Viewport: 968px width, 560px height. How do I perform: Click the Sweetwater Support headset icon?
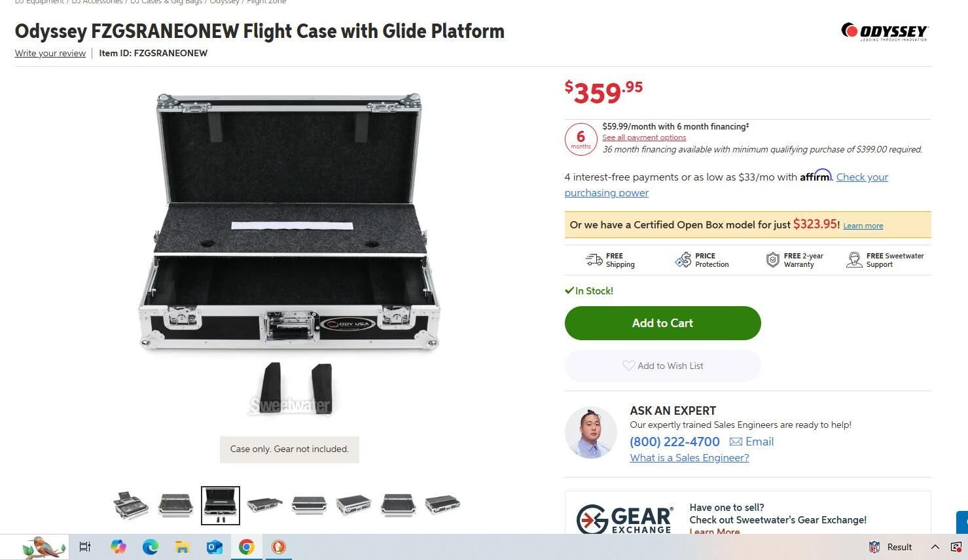854,259
